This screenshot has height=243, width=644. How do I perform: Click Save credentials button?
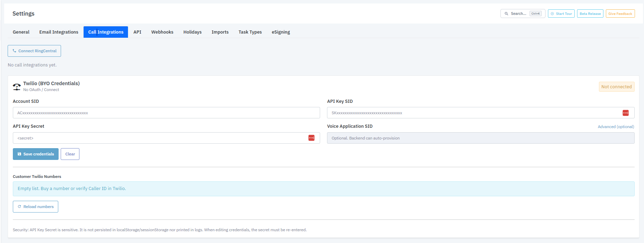(36, 154)
